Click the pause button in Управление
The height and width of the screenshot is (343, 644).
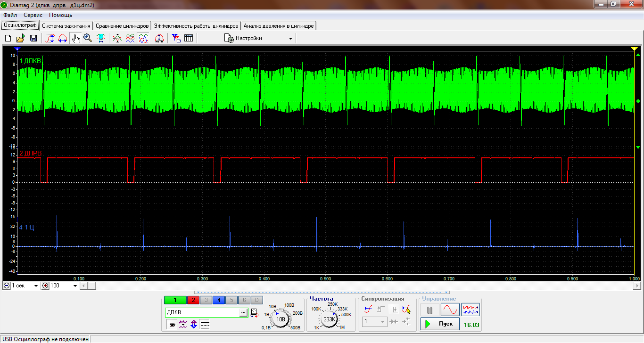pos(429,310)
